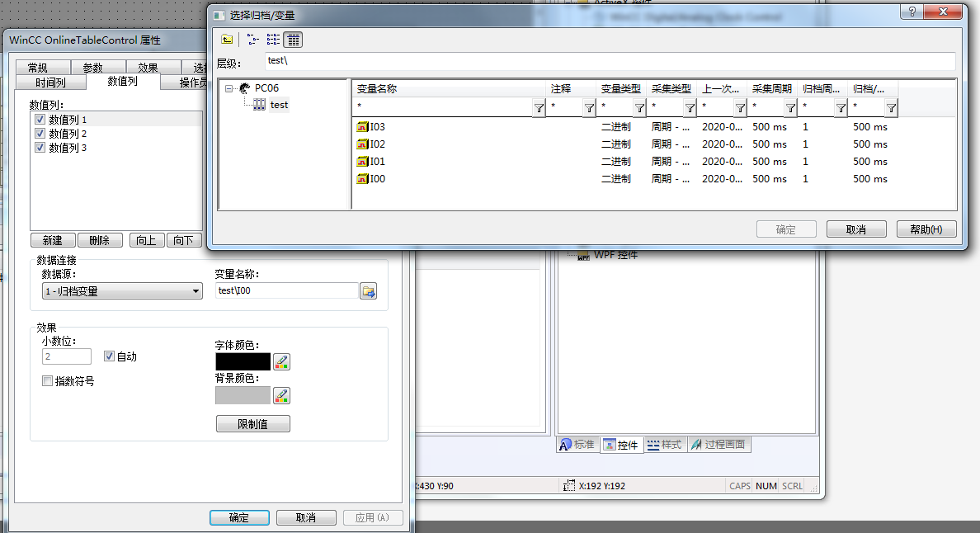Image resolution: width=980 pixels, height=533 pixels.
Task: Go up one folder level icon
Action: (227, 40)
